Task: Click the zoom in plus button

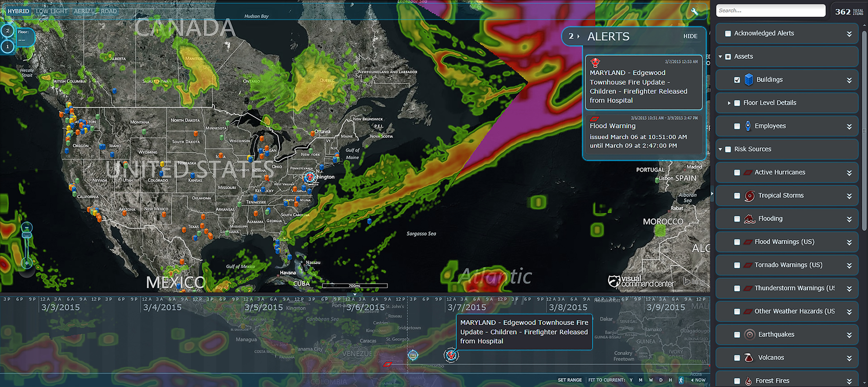Action: pyautogui.click(x=27, y=263)
